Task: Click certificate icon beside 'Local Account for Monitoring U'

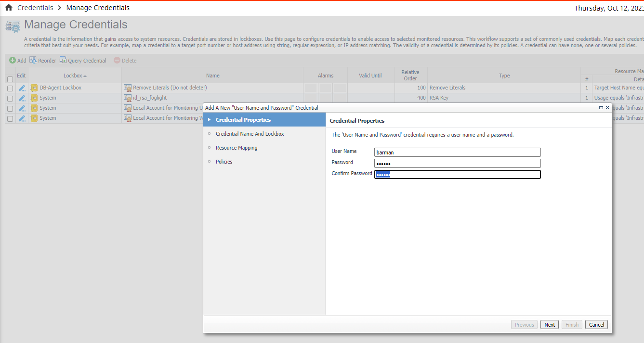Action: click(128, 108)
